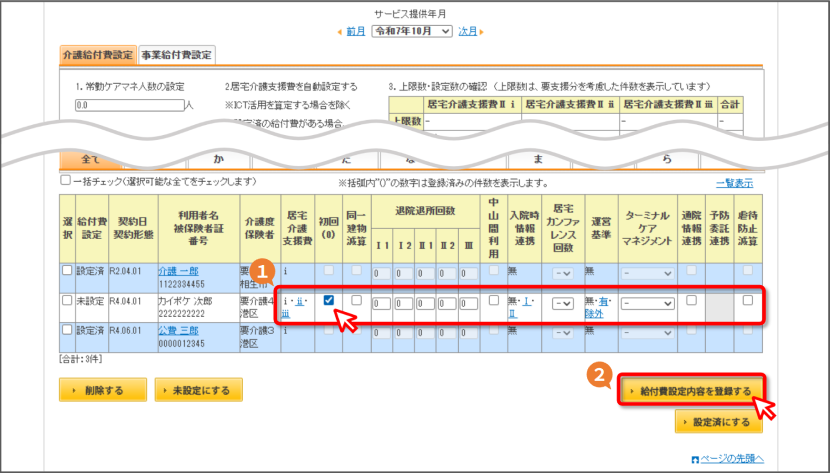Click the 未設定にする button
This screenshot has width=830, height=473.
click(199, 390)
